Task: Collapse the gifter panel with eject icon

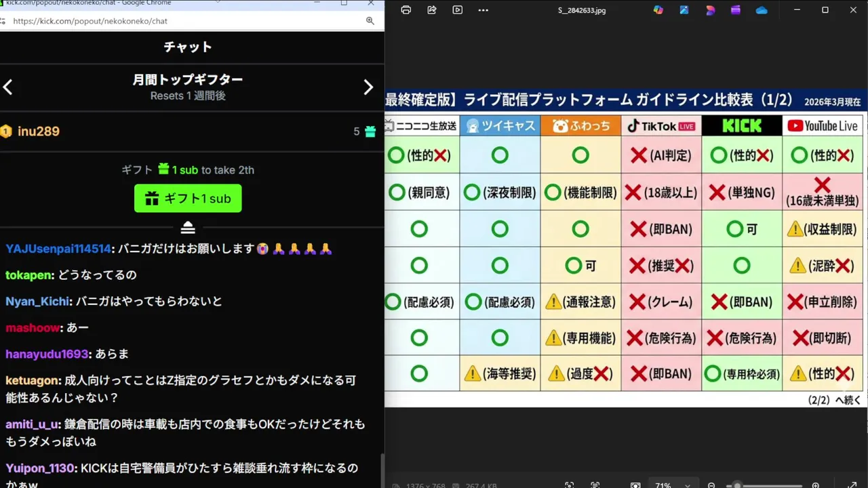Action: point(188,228)
